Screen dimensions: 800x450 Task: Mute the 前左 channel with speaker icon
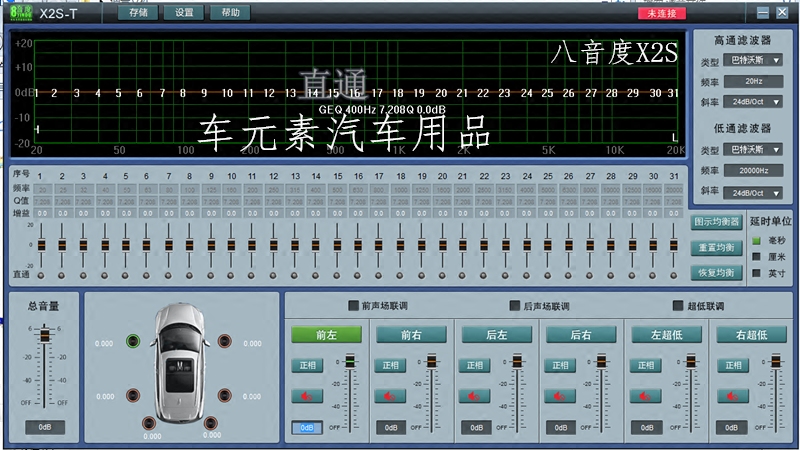click(305, 396)
